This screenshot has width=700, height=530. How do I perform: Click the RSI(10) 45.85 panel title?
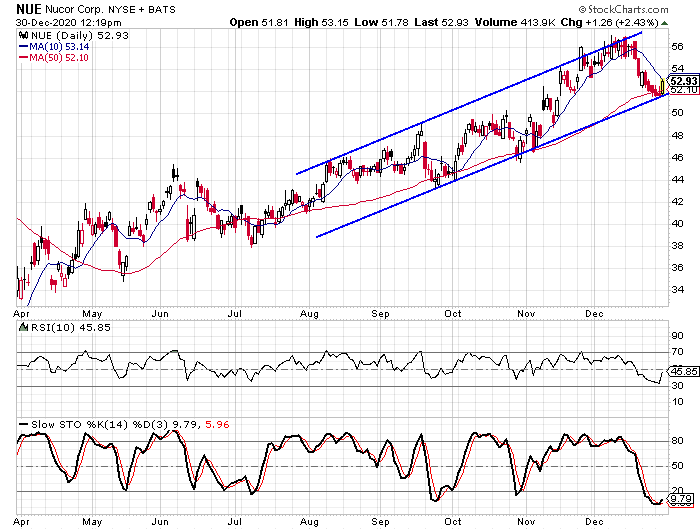(70, 327)
